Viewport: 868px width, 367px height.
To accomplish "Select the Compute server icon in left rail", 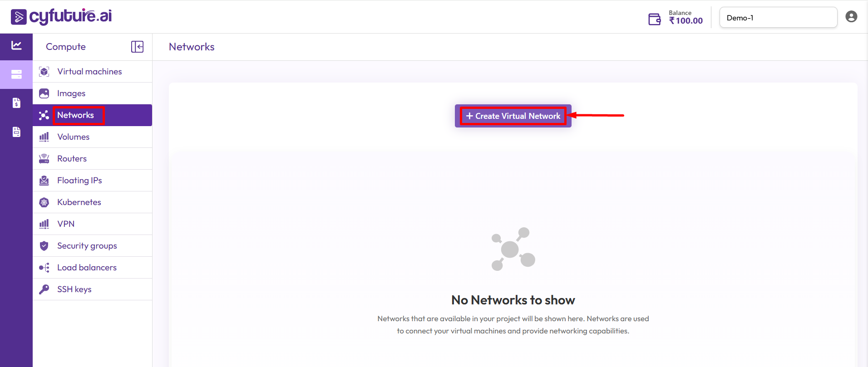I will [x=16, y=74].
